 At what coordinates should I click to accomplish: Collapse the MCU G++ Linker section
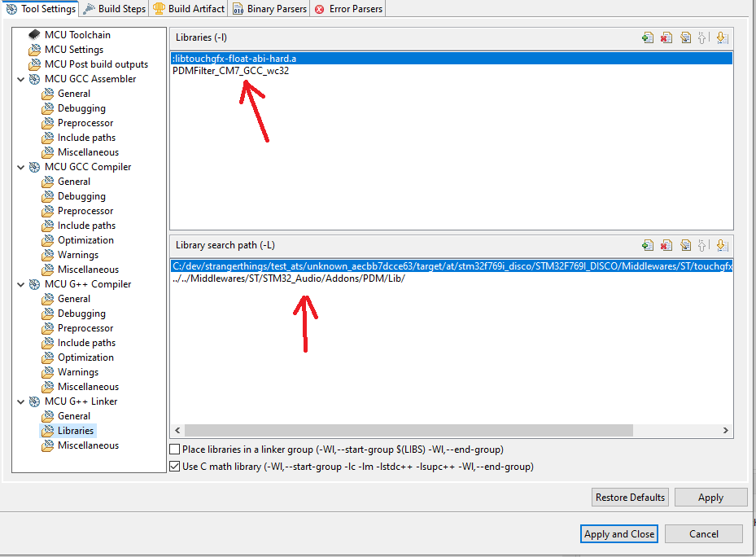pyautogui.click(x=20, y=401)
